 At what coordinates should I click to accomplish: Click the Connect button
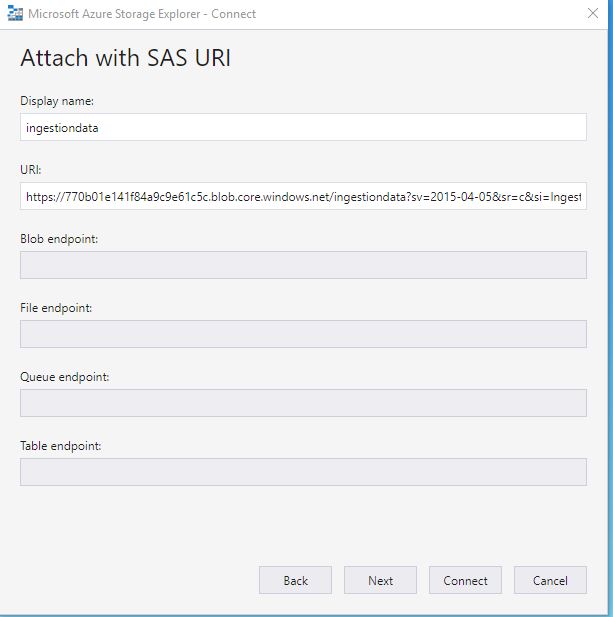coord(465,580)
